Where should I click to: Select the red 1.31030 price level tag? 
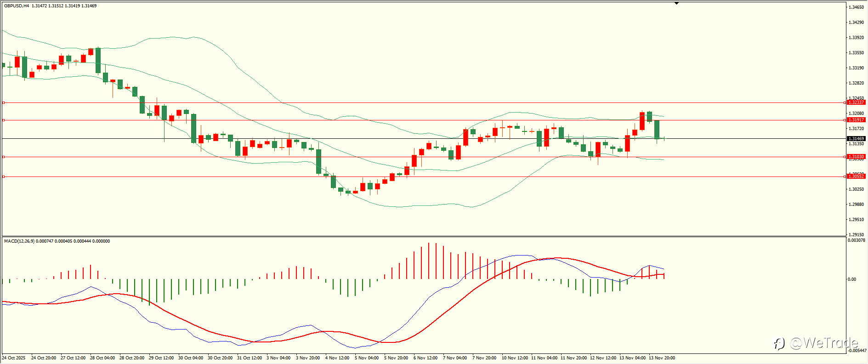(x=857, y=157)
